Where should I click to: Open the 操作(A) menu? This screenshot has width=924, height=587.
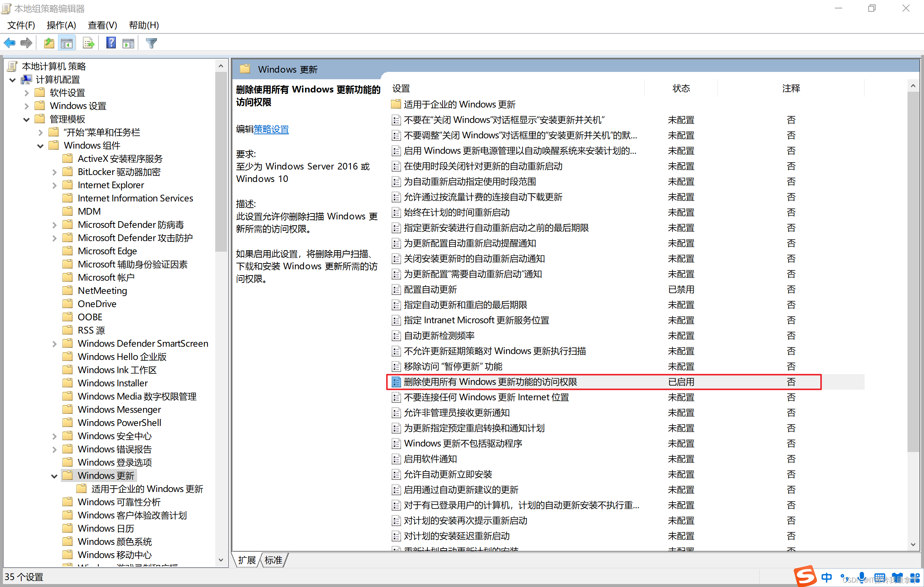tap(61, 25)
